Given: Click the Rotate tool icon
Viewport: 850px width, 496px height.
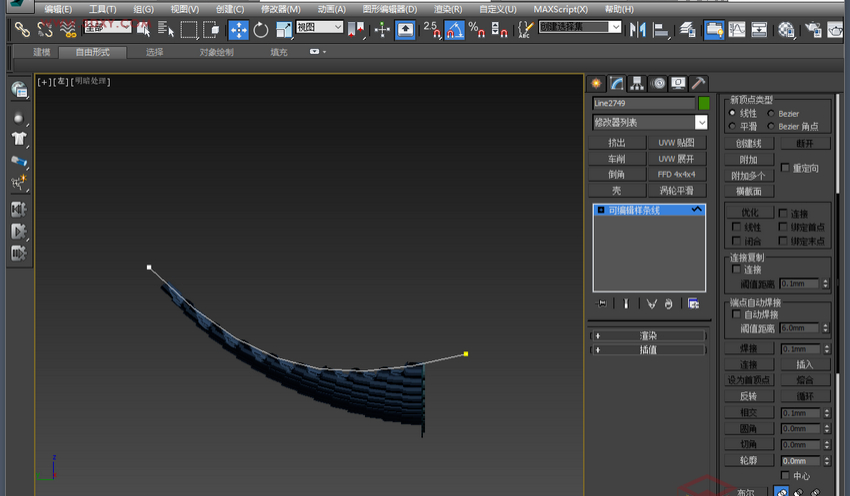Looking at the screenshot, I should [262, 30].
